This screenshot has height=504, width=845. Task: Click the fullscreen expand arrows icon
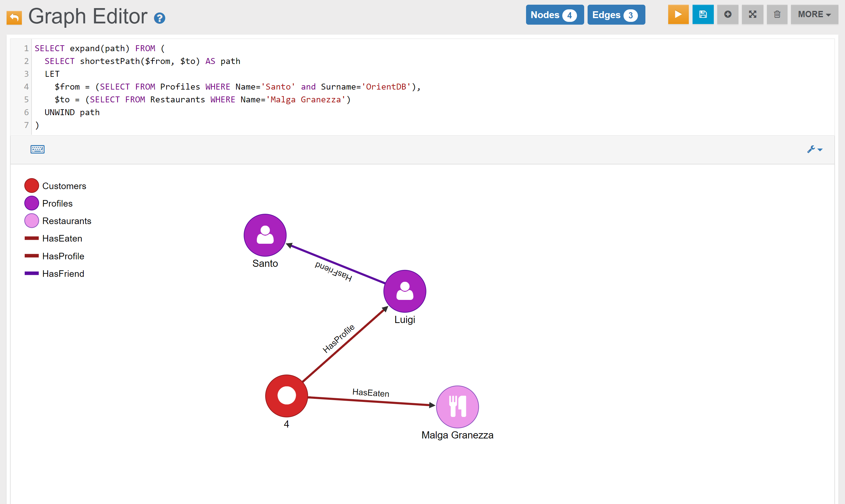coord(752,15)
